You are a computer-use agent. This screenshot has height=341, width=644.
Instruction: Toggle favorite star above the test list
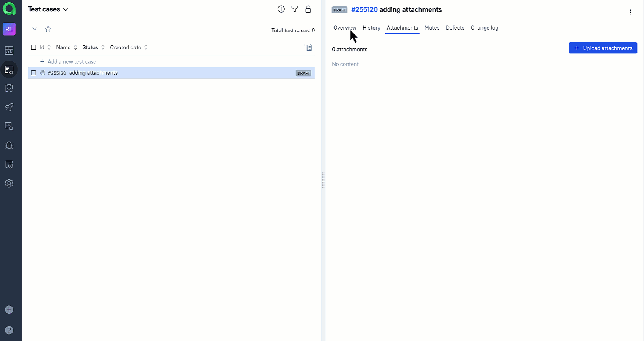click(x=48, y=28)
